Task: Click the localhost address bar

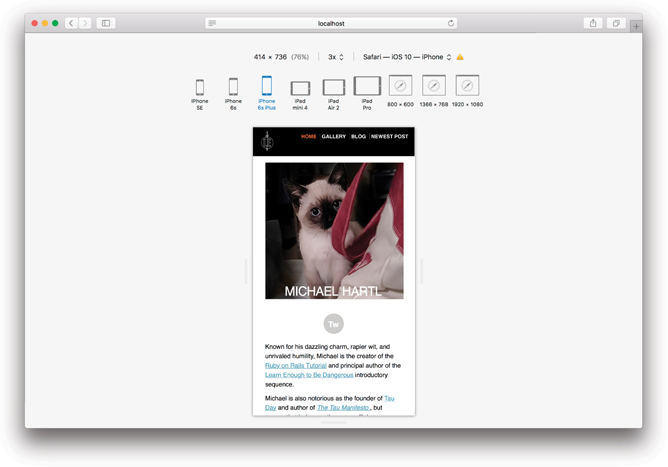Action: pos(331,23)
